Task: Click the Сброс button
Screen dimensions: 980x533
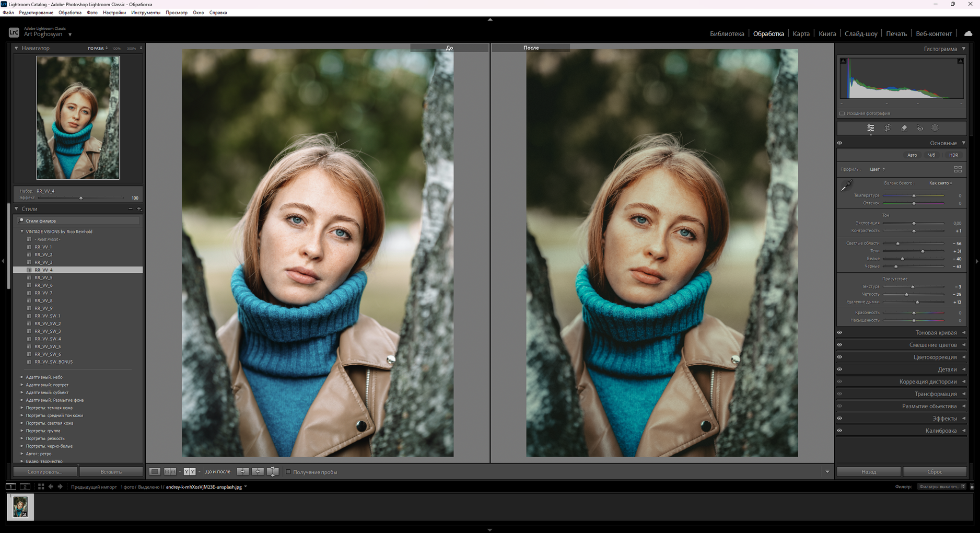Action: pyautogui.click(x=935, y=471)
